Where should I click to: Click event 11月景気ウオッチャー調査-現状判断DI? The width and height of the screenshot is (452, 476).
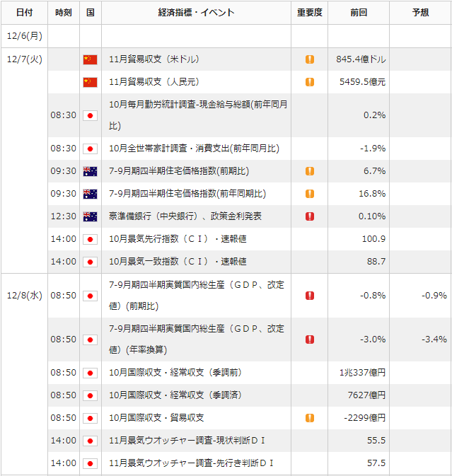(x=187, y=441)
